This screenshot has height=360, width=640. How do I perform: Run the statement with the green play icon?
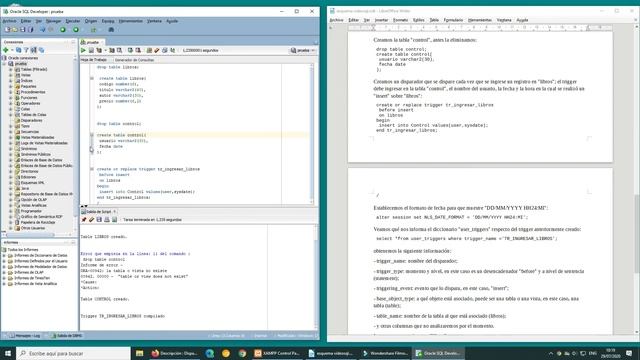click(83, 50)
